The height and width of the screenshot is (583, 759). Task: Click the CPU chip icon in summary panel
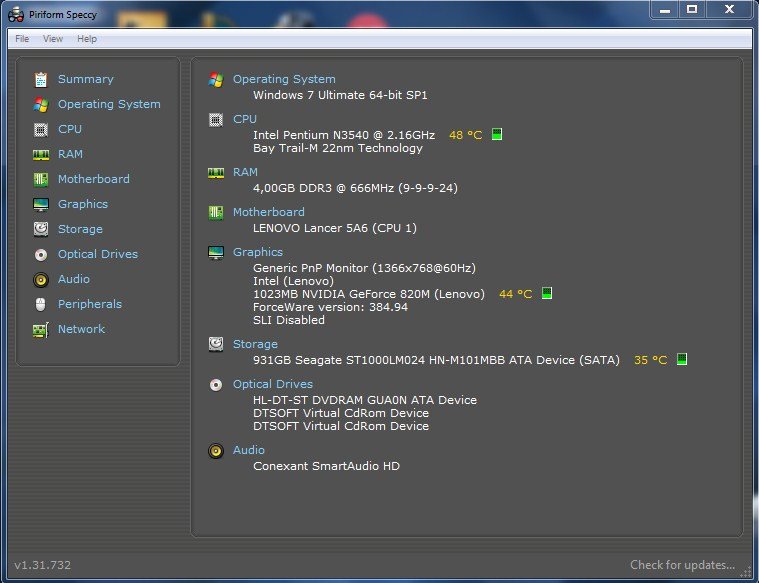coord(216,120)
